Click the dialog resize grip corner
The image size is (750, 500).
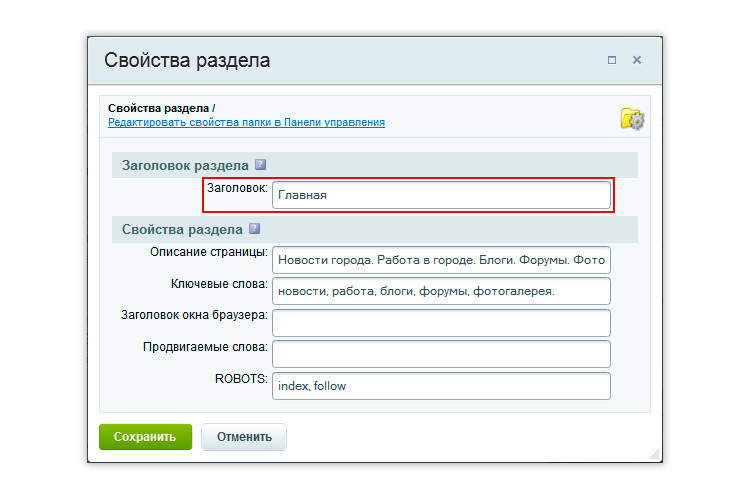[654, 454]
